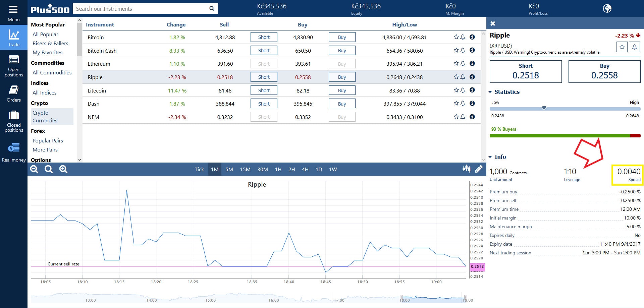
Task: Open All Popular category
Action: pos(45,34)
